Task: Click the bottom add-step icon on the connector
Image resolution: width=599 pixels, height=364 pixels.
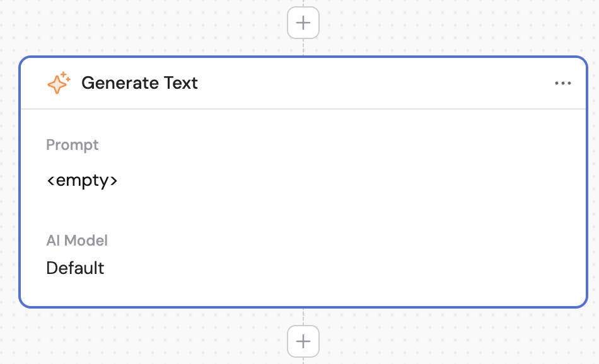Action: 303,341
